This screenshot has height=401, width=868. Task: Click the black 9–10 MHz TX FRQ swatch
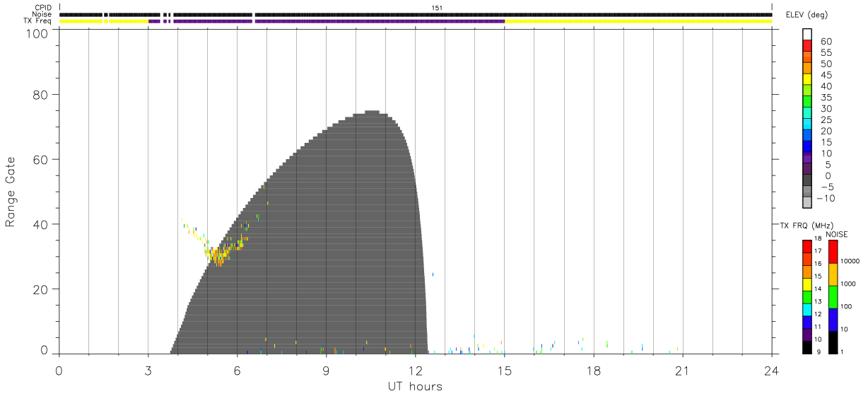[807, 347]
